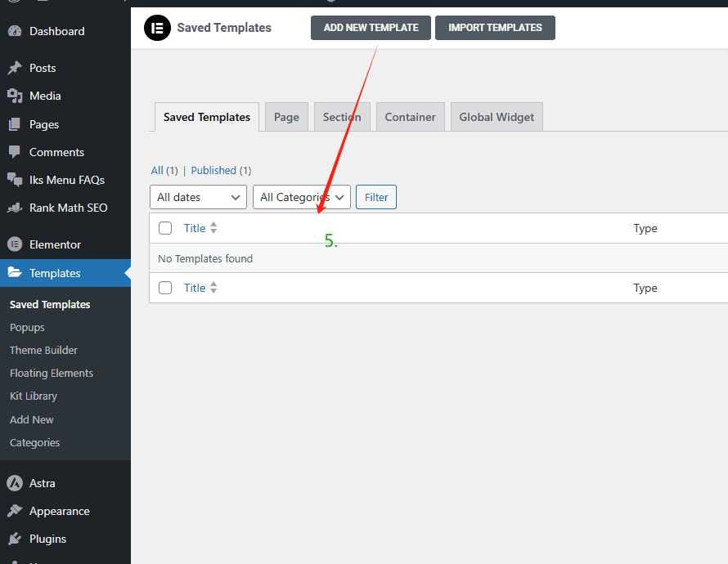The height and width of the screenshot is (564, 728).
Task: Open the Popups submenu link
Action: point(27,328)
